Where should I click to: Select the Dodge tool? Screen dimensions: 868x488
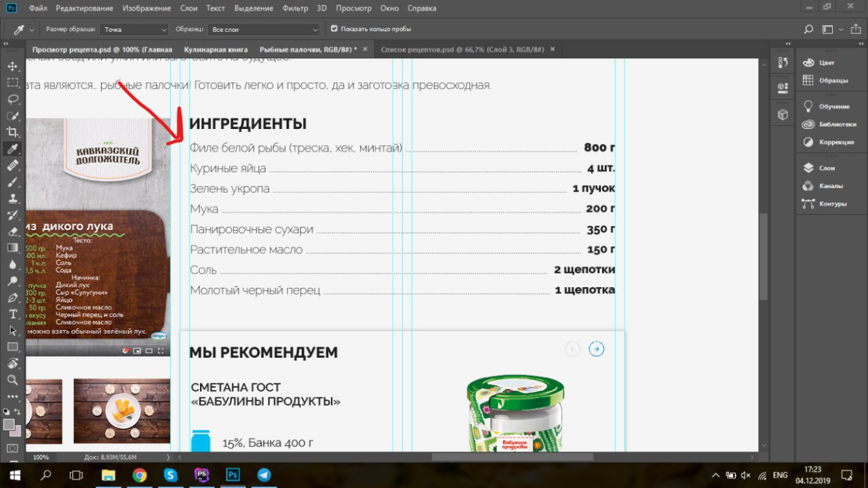pos(12,281)
